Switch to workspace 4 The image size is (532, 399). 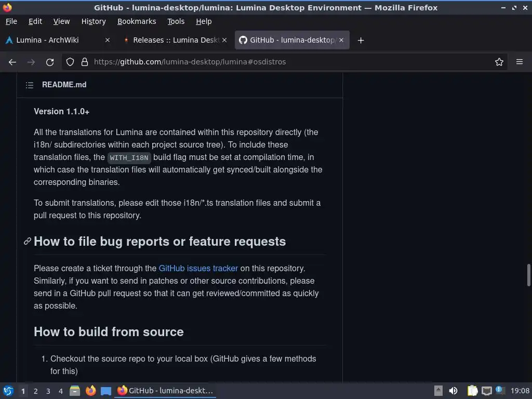pyautogui.click(x=61, y=391)
